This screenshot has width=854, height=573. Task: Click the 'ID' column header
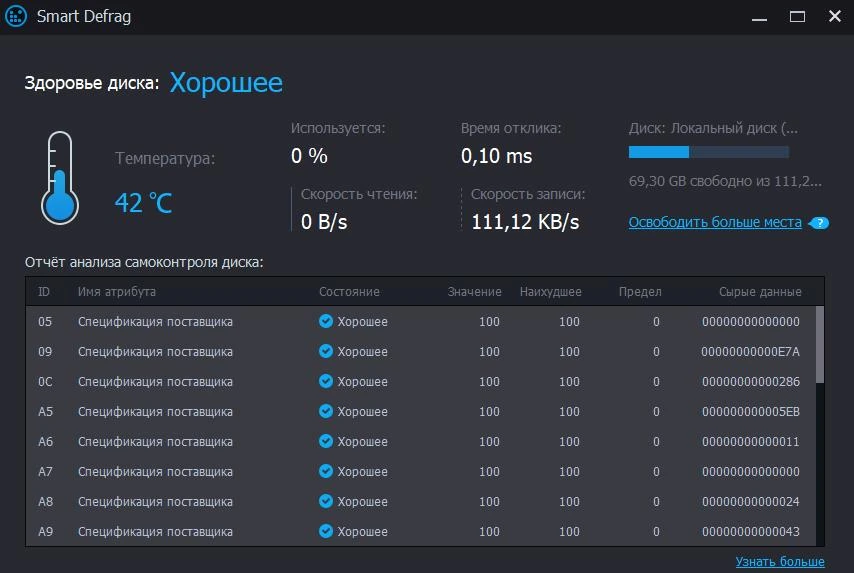pos(44,292)
